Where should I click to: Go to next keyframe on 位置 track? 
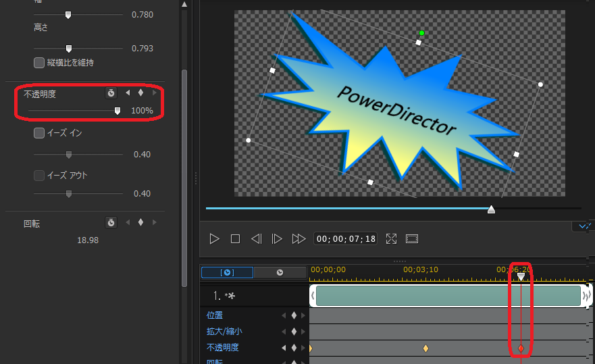(x=303, y=315)
